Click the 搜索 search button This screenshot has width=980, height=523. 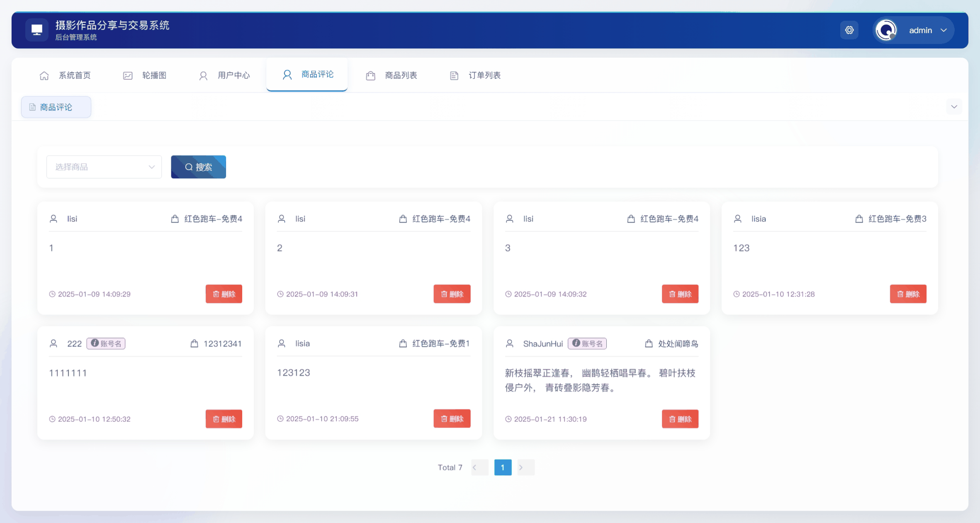tap(198, 167)
